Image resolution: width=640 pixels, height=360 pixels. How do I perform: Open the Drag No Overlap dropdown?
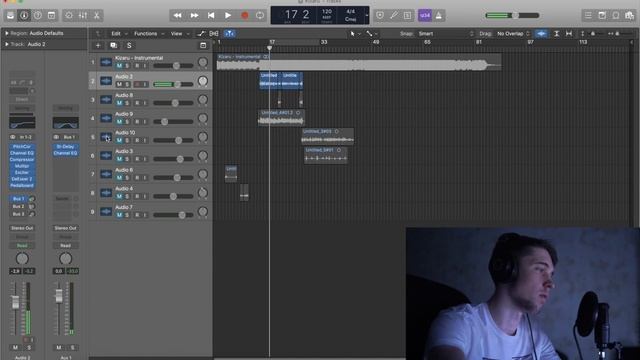(513, 33)
